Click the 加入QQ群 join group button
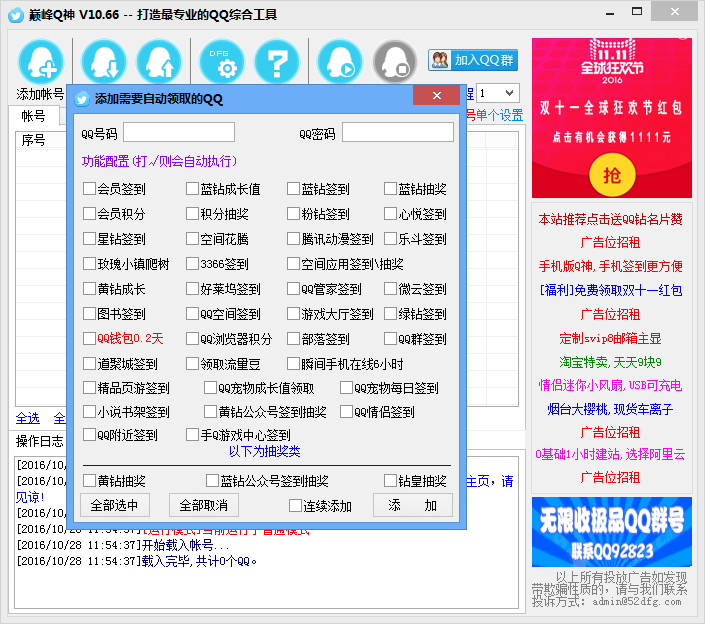Image resolution: width=705 pixels, height=624 pixels. (473, 60)
